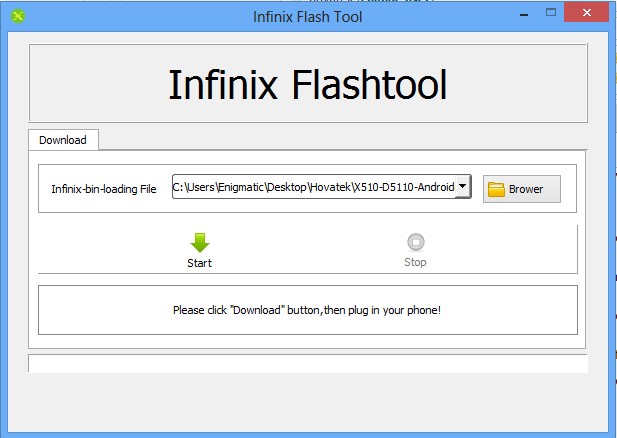This screenshot has width=617, height=438.
Task: Click the large 'Infinix Flashtool' banner heading
Action: (308, 85)
